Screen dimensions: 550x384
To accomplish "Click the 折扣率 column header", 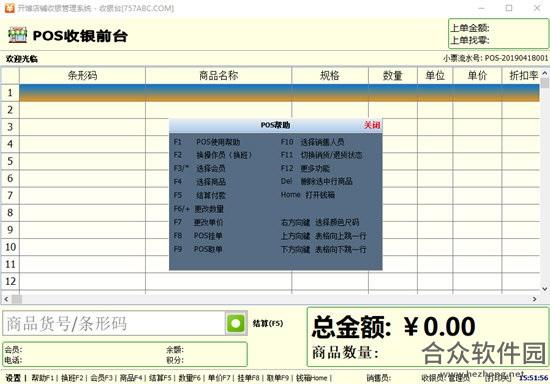I will pos(522,75).
